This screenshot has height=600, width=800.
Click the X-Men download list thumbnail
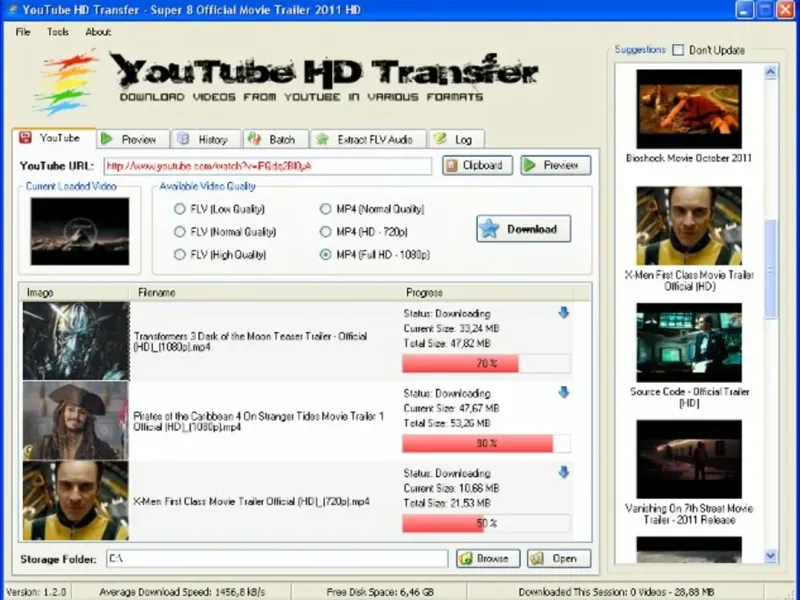pos(76,501)
